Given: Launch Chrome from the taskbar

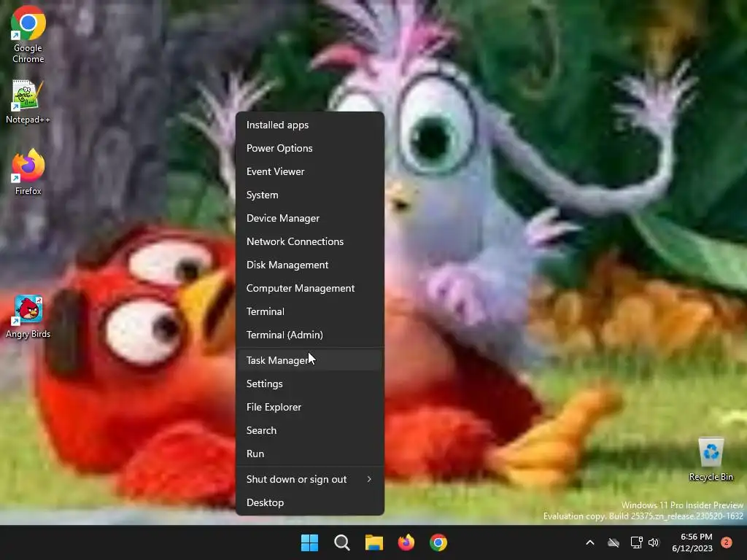Looking at the screenshot, I should (x=438, y=542).
